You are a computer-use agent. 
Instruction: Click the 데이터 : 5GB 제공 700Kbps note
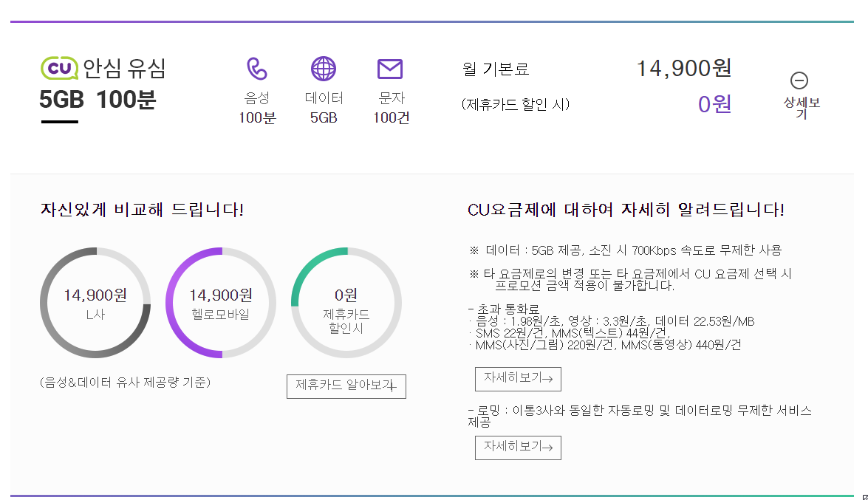click(625, 250)
